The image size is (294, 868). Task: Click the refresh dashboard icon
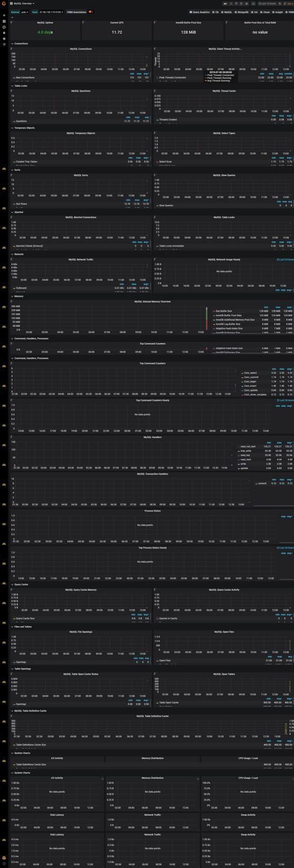[x=285, y=4]
